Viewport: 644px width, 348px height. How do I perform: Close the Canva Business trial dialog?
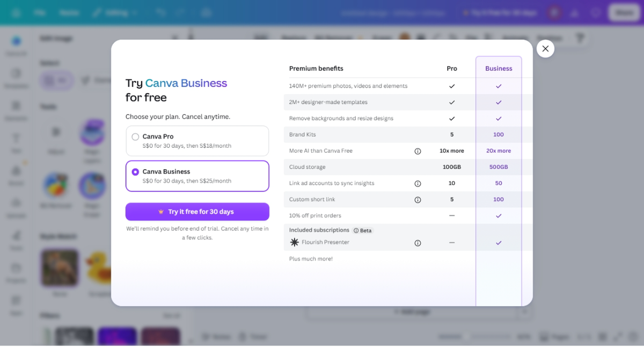(545, 49)
